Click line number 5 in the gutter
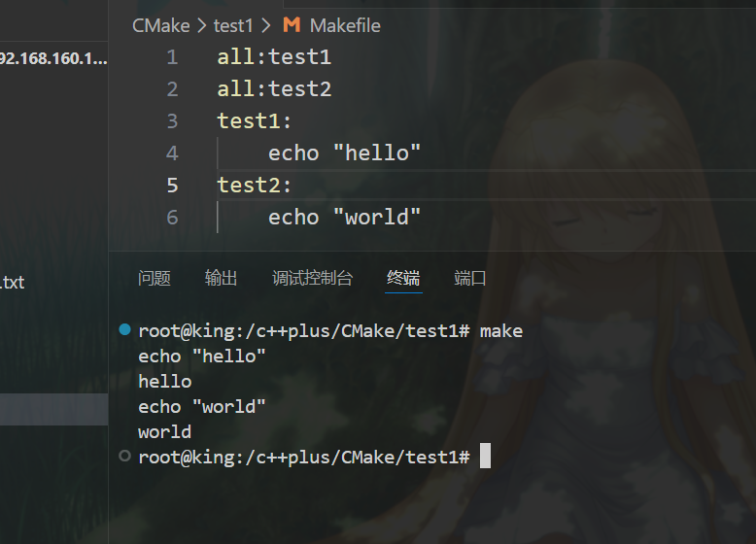756x544 pixels. (172, 185)
